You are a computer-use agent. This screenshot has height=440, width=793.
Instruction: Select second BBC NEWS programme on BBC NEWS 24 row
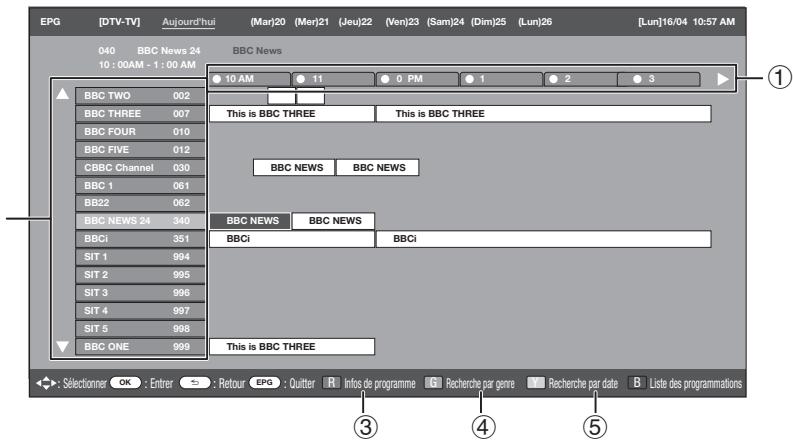pyautogui.click(x=333, y=221)
